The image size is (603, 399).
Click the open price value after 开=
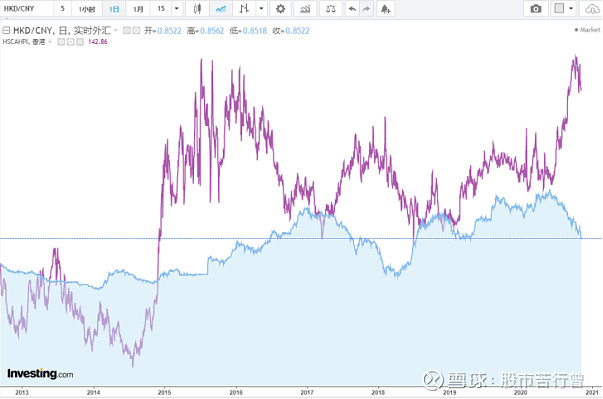coord(169,30)
